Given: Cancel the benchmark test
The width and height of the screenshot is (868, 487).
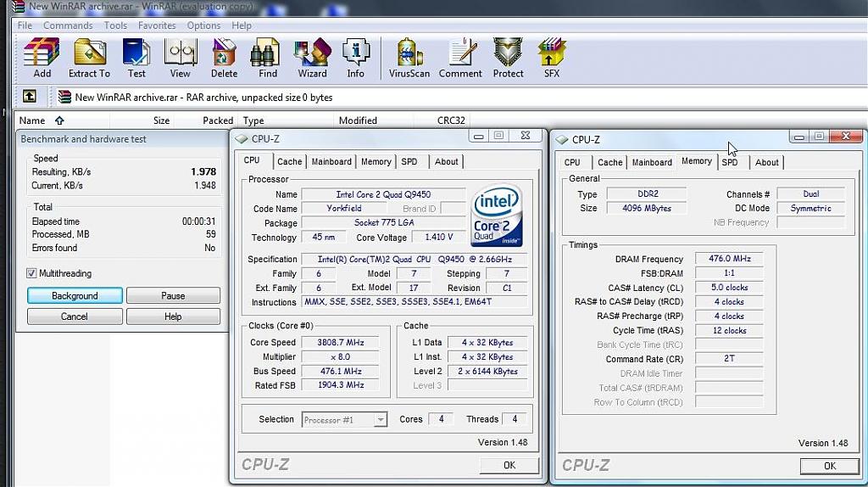Looking at the screenshot, I should point(75,316).
